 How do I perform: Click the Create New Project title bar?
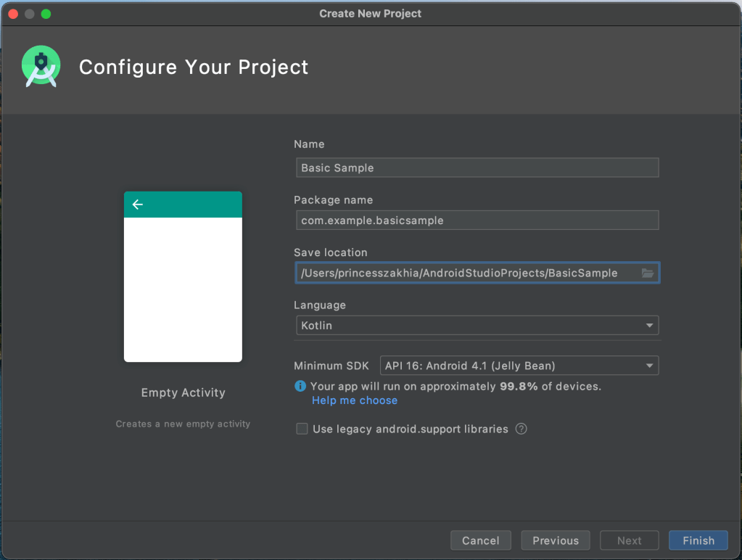point(370,14)
